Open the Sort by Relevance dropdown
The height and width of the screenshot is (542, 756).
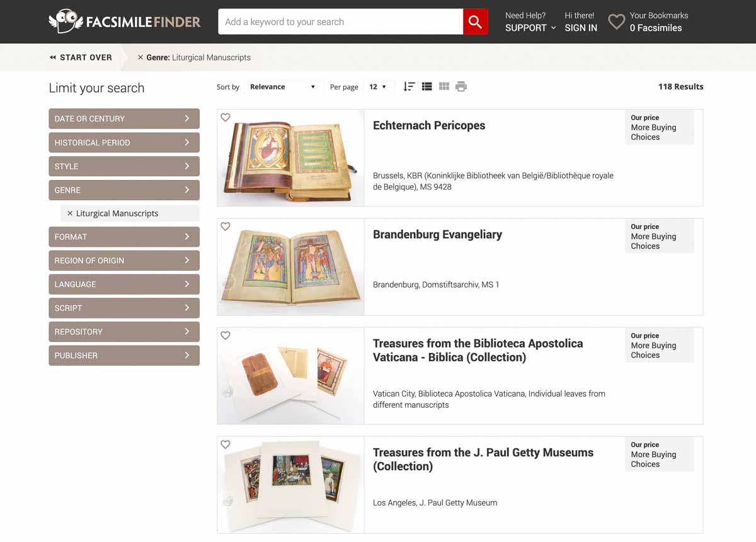(x=282, y=87)
